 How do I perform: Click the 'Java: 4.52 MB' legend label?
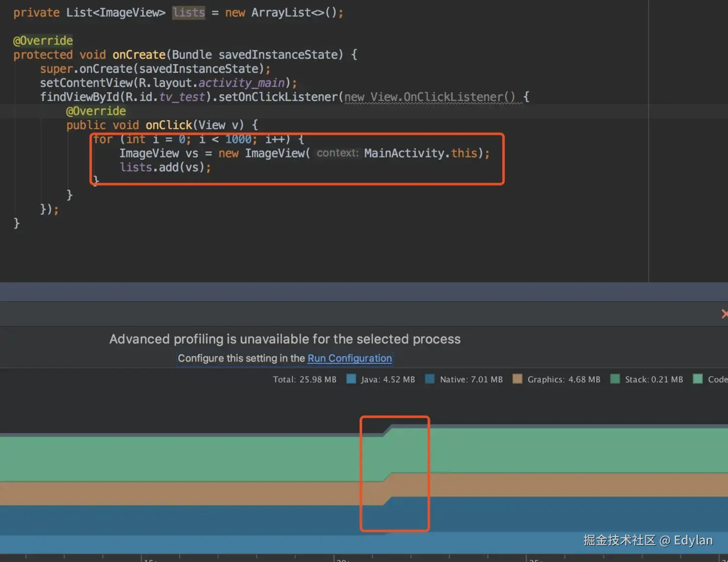[388, 379]
